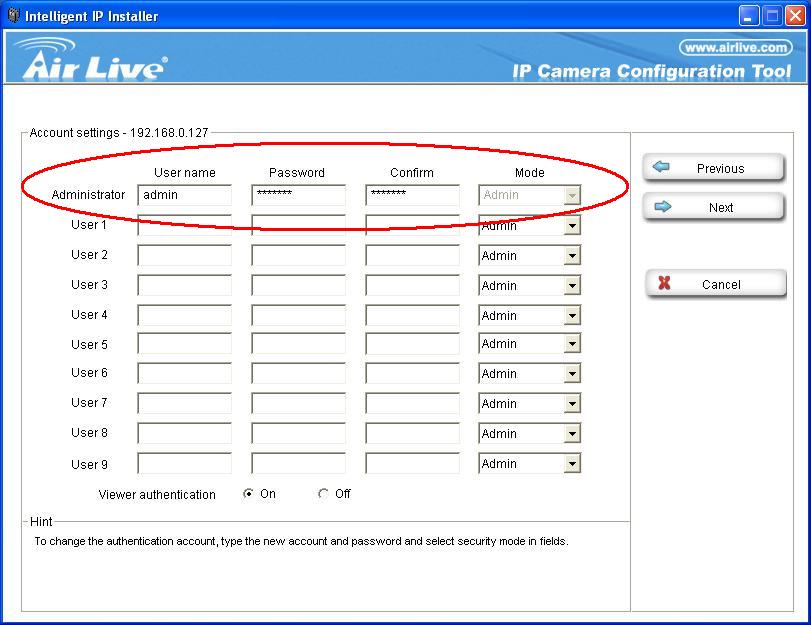Click the Administrator user name field

click(184, 195)
